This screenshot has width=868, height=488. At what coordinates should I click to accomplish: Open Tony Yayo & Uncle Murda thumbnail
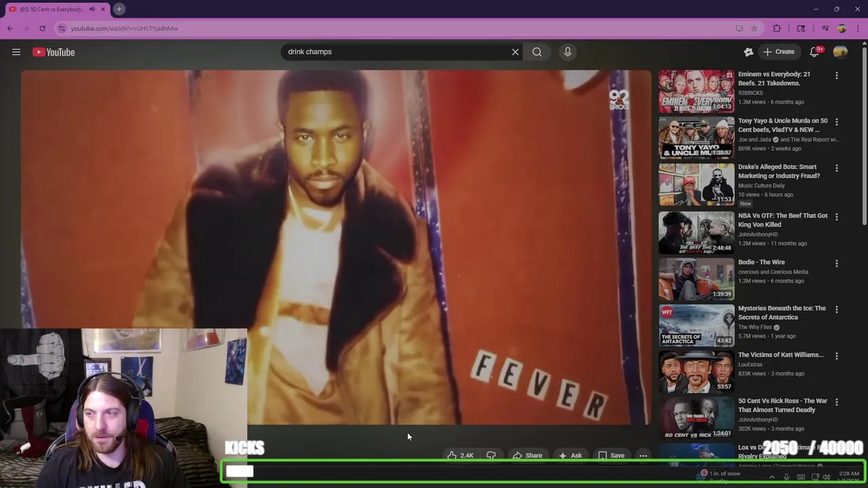click(696, 138)
